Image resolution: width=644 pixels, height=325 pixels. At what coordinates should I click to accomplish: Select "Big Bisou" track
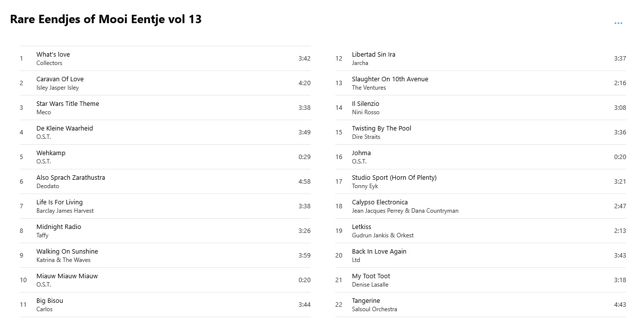pyautogui.click(x=165, y=305)
